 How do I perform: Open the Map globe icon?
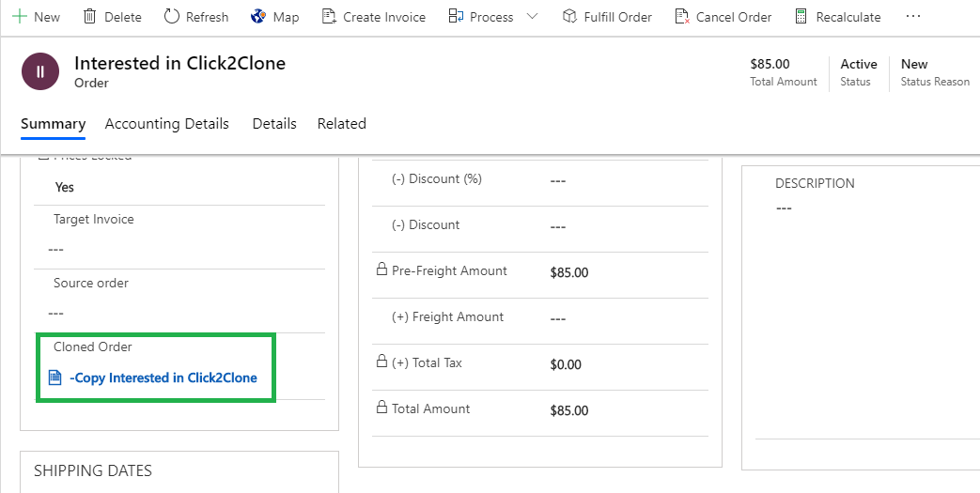coord(258,17)
